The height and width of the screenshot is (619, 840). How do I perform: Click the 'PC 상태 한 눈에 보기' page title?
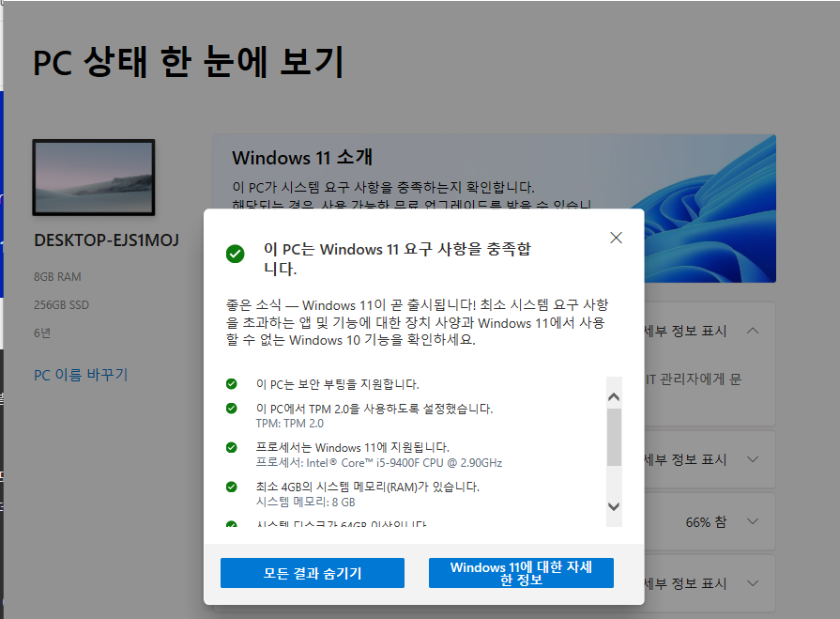coord(189,62)
